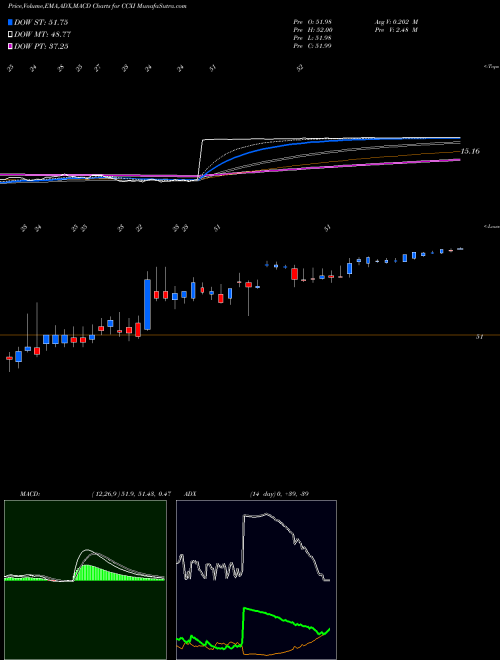Viewport: 500px width, 660px height.
Task: Click the 'MACD:' panel heading
Action: (x=30, y=494)
